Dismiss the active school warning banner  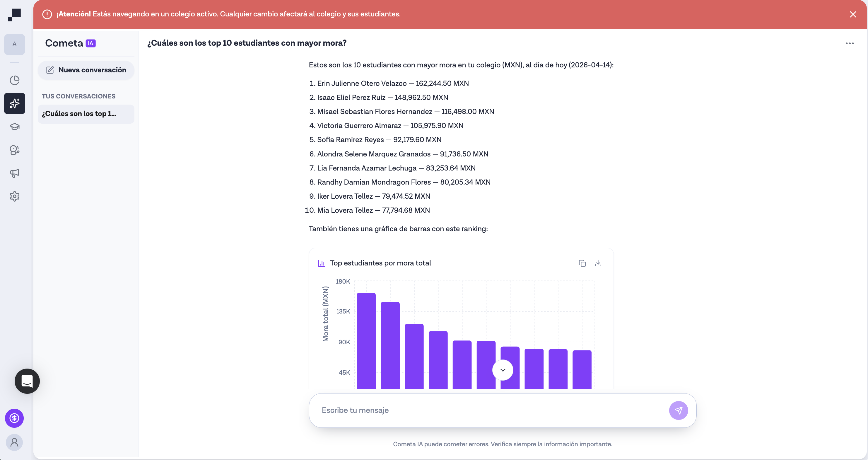point(853,14)
